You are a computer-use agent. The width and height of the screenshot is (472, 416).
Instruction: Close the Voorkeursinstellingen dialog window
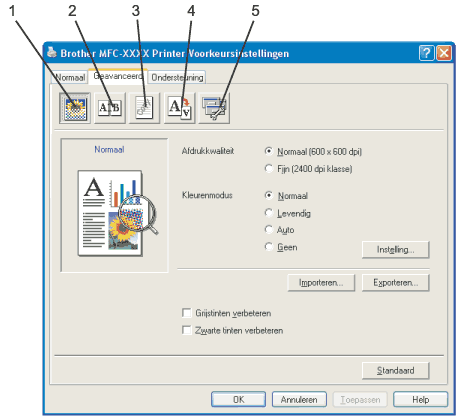444,53
